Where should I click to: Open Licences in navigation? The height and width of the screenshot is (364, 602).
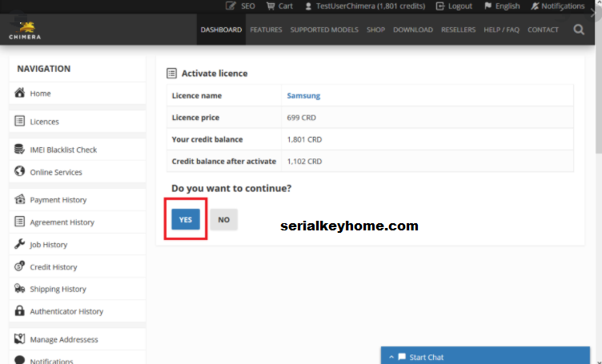(78, 122)
